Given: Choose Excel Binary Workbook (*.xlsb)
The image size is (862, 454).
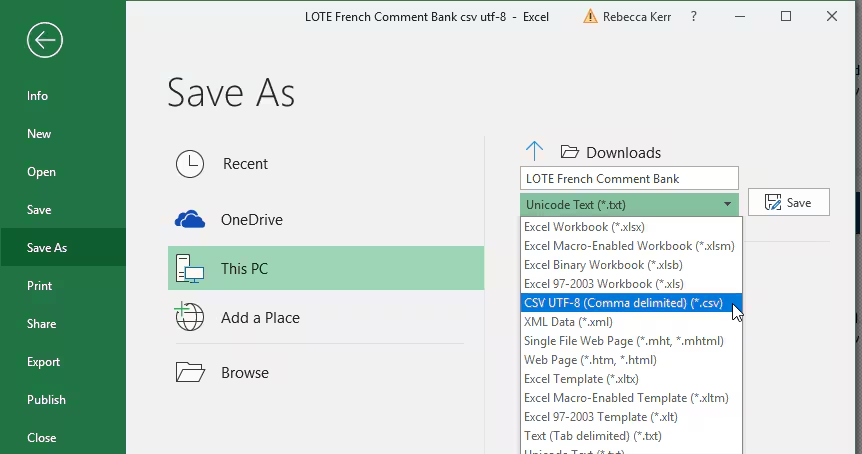Looking at the screenshot, I should pos(631,265).
